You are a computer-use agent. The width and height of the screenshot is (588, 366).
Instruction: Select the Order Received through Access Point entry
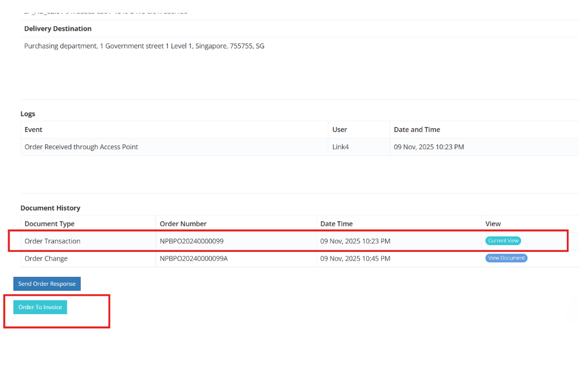point(81,147)
